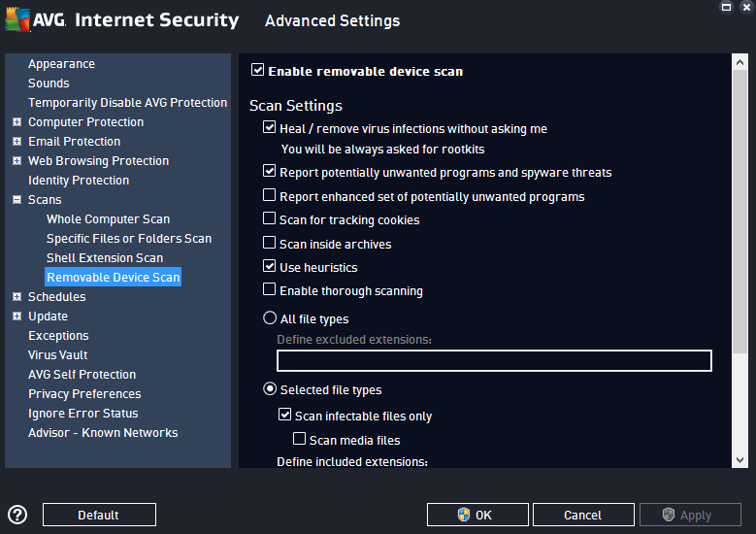Click the Apply button
The height and width of the screenshot is (534, 756).
690,515
